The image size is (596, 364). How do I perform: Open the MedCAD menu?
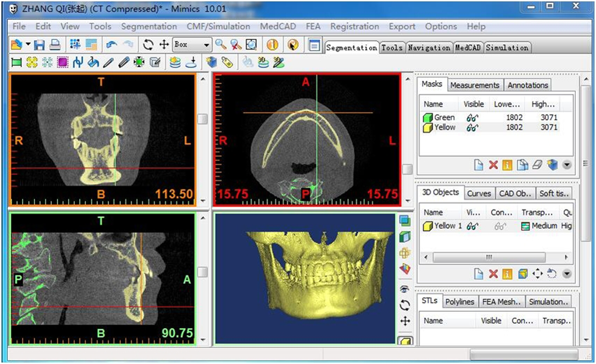278,26
